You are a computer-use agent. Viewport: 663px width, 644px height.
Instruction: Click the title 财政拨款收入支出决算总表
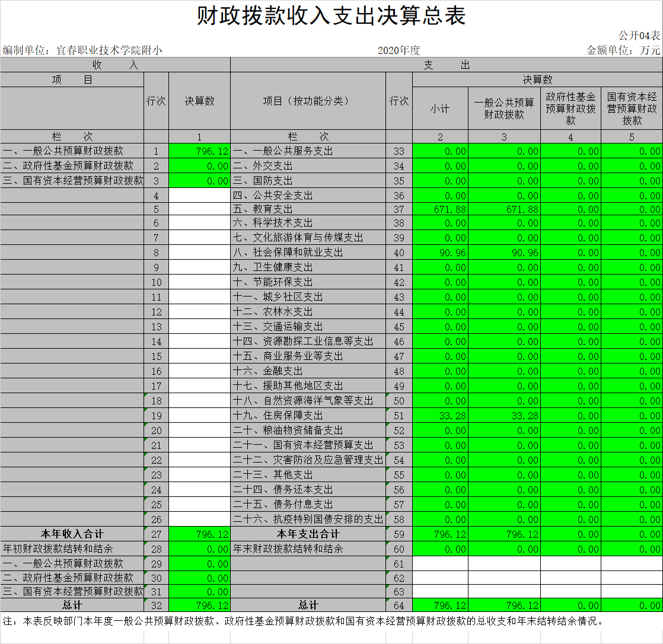[331, 16]
